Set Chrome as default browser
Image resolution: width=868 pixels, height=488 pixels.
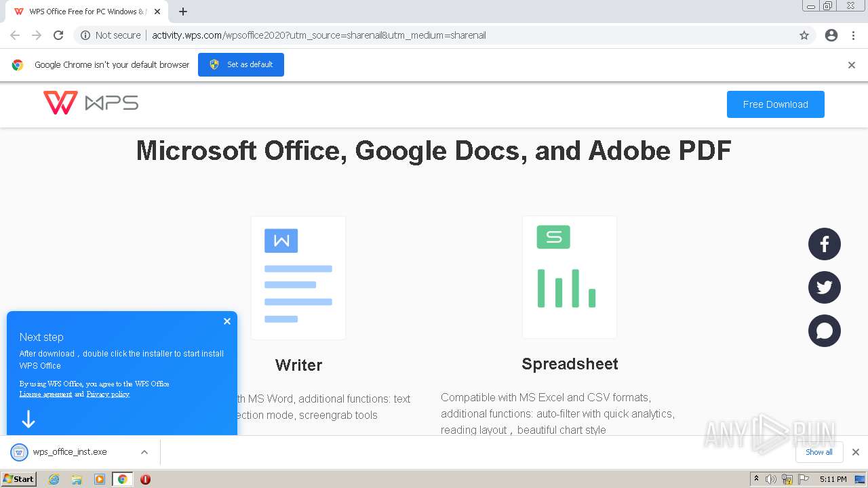241,64
